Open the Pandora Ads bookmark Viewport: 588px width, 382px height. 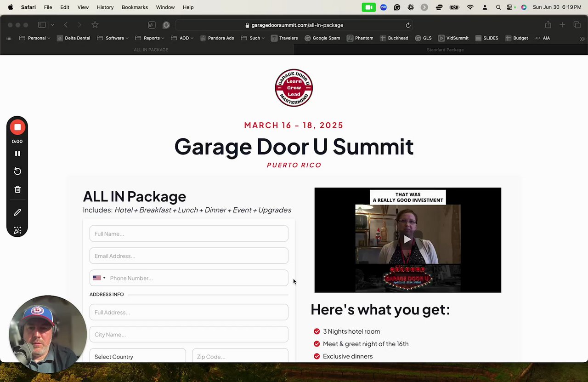217,38
